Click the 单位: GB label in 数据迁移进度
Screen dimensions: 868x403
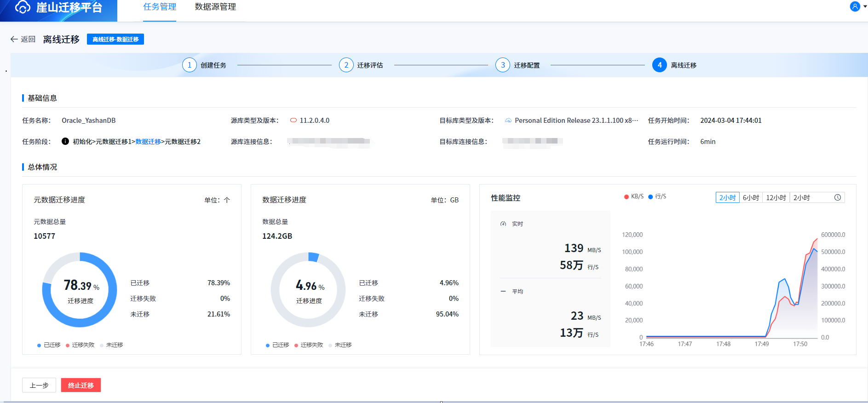(445, 200)
